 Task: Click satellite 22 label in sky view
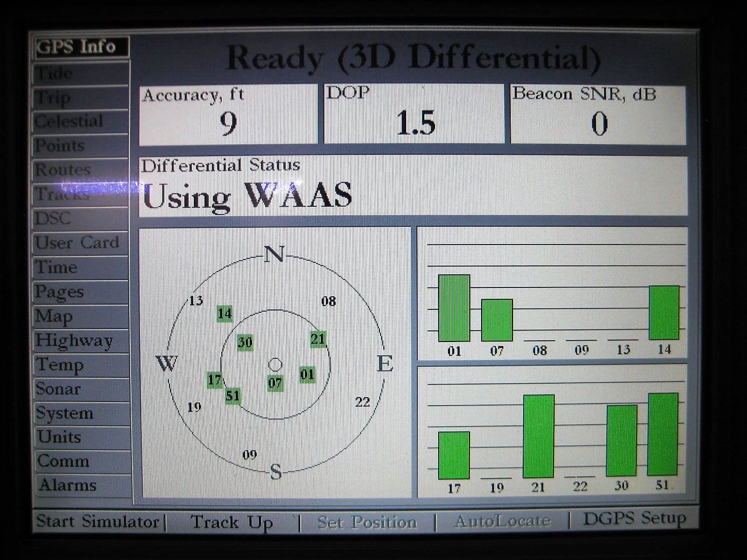[x=363, y=402]
